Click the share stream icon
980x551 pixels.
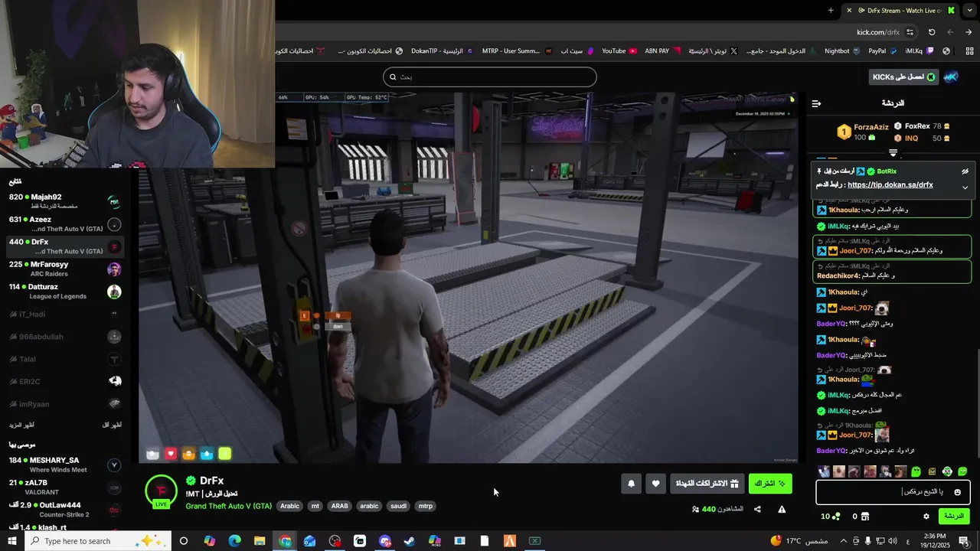pyautogui.click(x=757, y=509)
